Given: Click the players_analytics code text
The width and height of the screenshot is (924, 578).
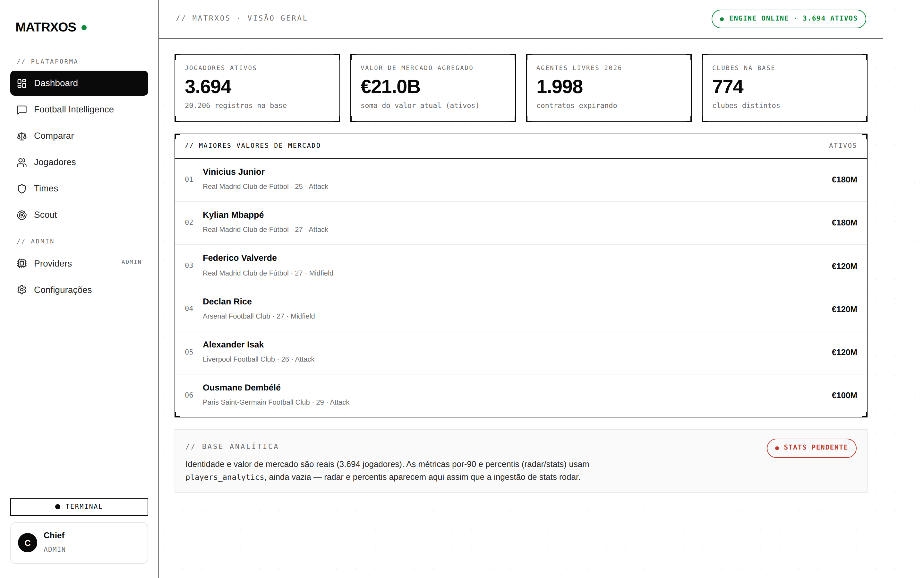Looking at the screenshot, I should point(225,477).
